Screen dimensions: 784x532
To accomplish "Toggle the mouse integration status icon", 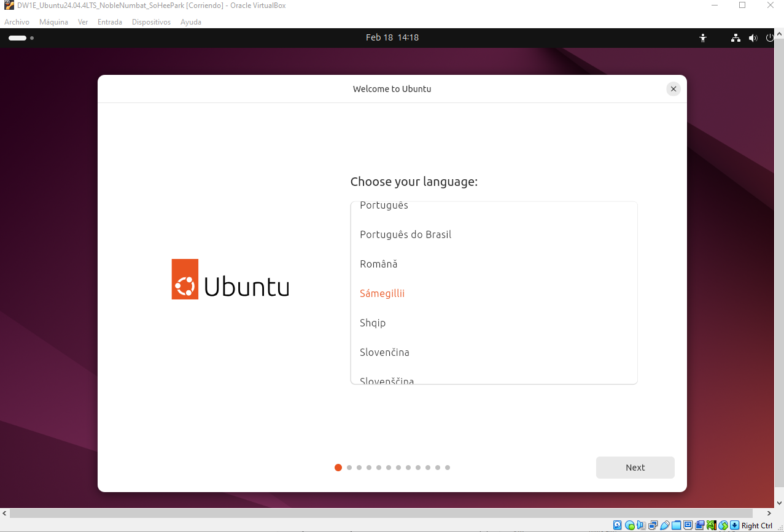I will click(723, 525).
